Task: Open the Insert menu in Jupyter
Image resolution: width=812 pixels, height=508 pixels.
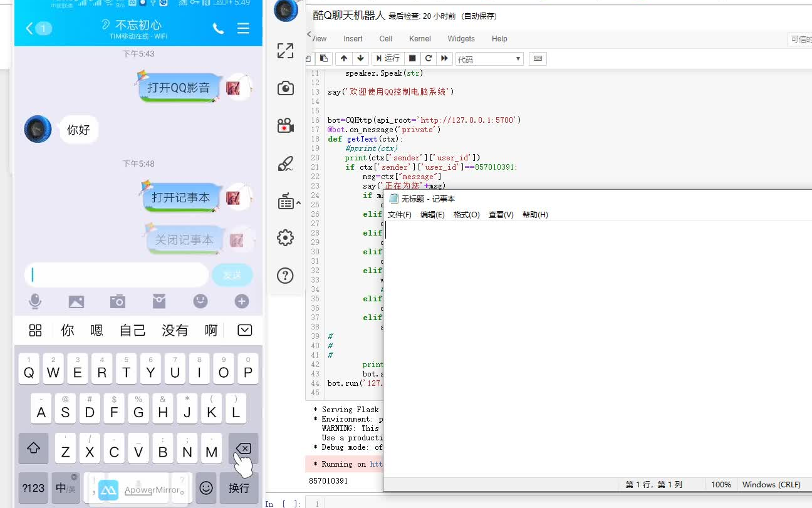Action: (353, 39)
